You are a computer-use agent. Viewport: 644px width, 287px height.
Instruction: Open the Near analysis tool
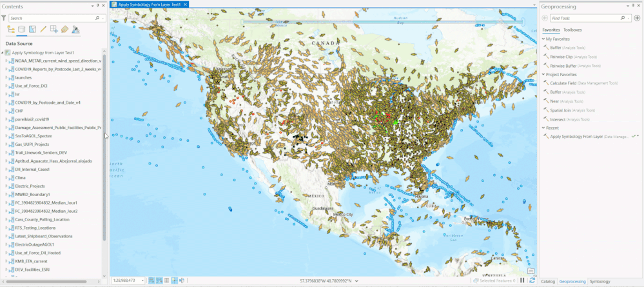coord(554,101)
